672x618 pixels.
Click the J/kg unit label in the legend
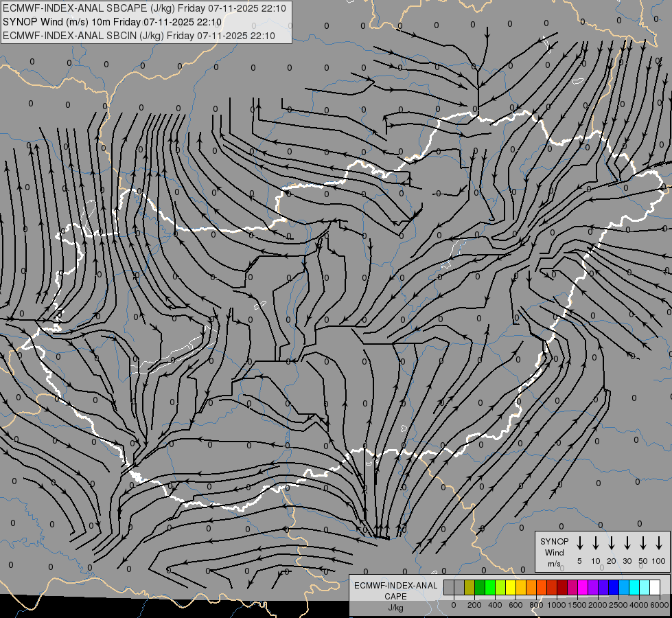(x=395, y=608)
